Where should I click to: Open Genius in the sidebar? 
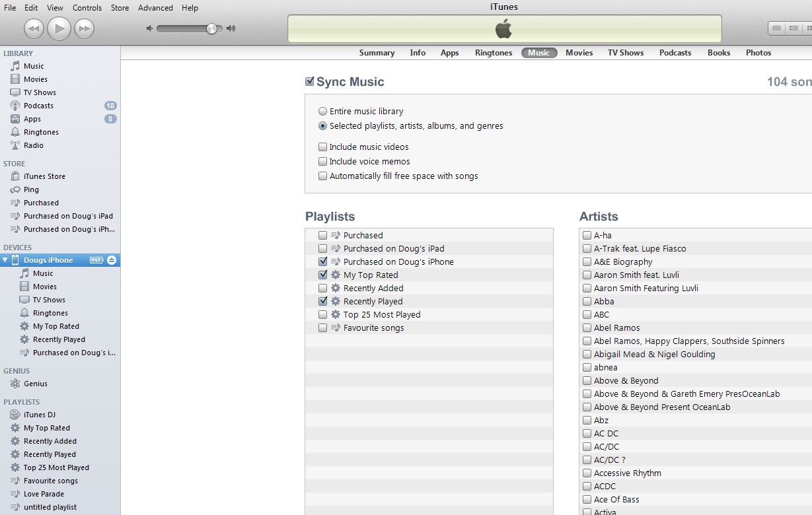tap(36, 384)
